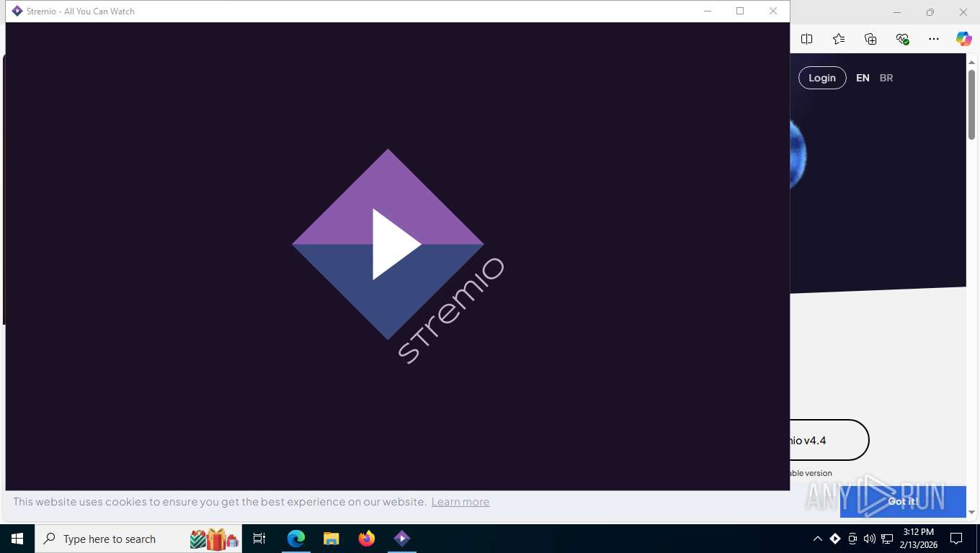The image size is (980, 553).
Task: Accept cookies with Got it button
Action: pos(903,501)
